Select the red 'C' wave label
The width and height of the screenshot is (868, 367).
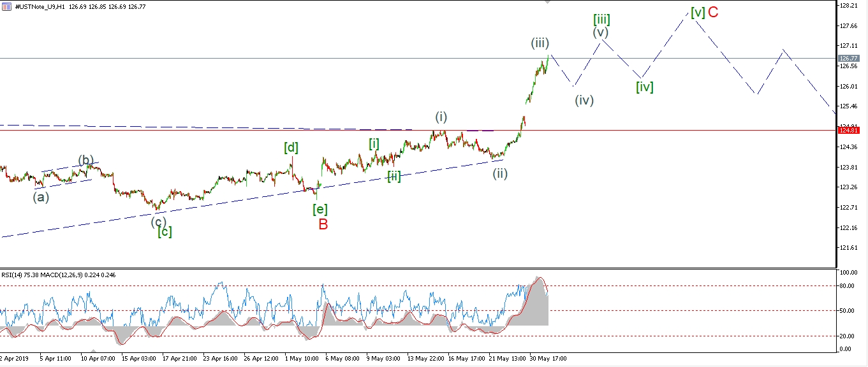(x=713, y=12)
